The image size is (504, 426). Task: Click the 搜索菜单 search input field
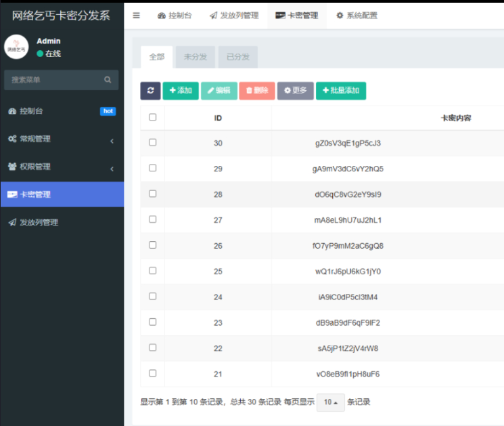(x=54, y=80)
